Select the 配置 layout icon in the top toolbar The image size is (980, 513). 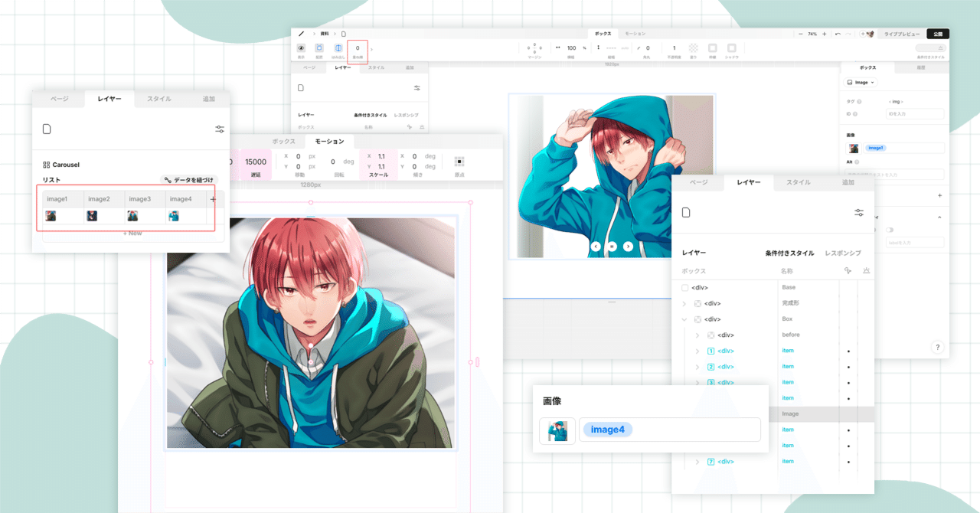(x=319, y=47)
